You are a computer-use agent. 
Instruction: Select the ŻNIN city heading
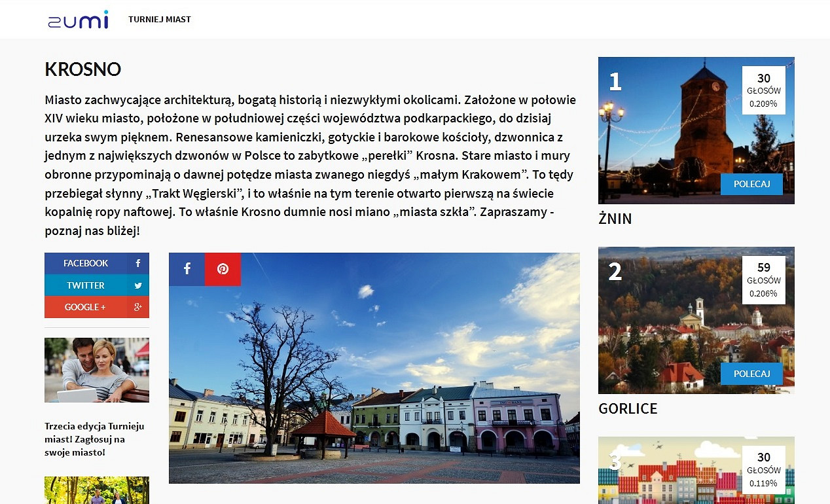(615, 219)
